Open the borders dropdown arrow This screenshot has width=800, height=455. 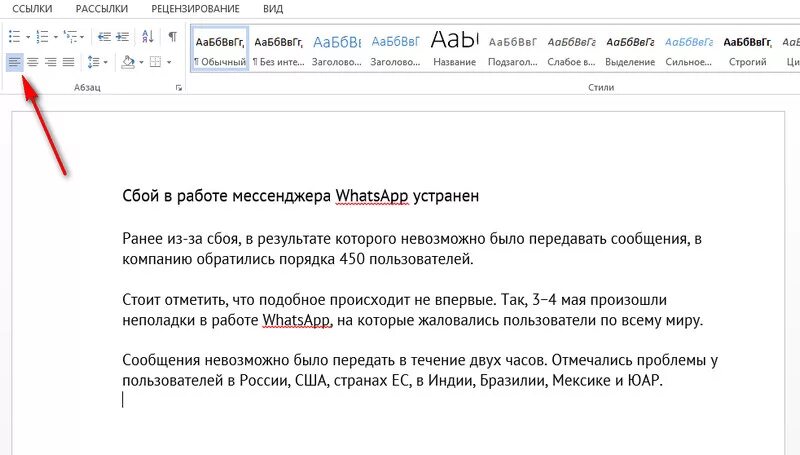[169, 62]
